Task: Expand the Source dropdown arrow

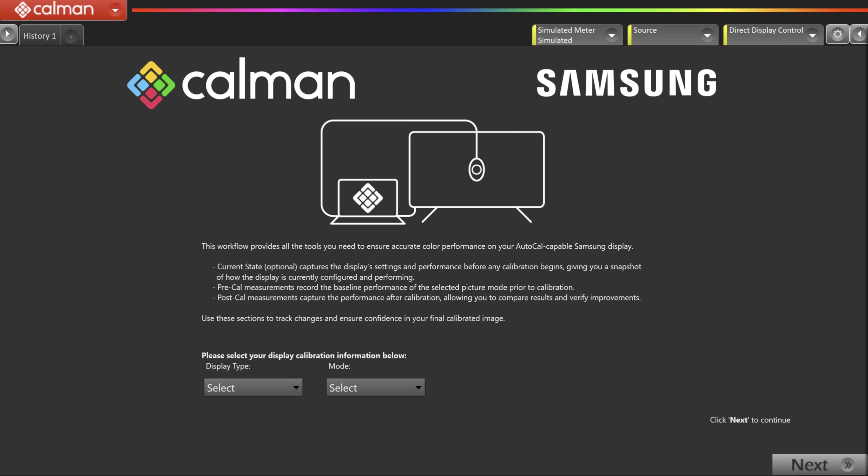Action: (x=707, y=35)
